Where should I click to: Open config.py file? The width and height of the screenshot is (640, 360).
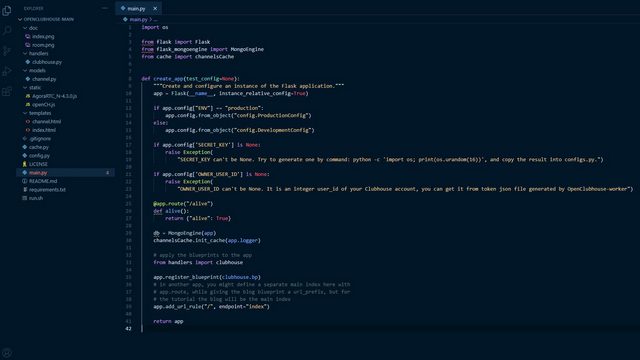(x=39, y=156)
